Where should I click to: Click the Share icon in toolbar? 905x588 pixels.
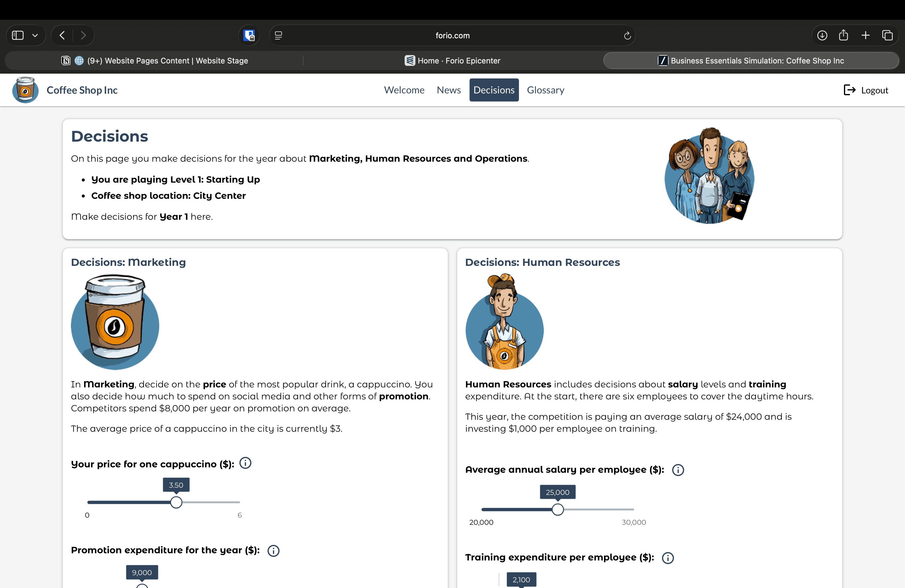click(x=843, y=35)
